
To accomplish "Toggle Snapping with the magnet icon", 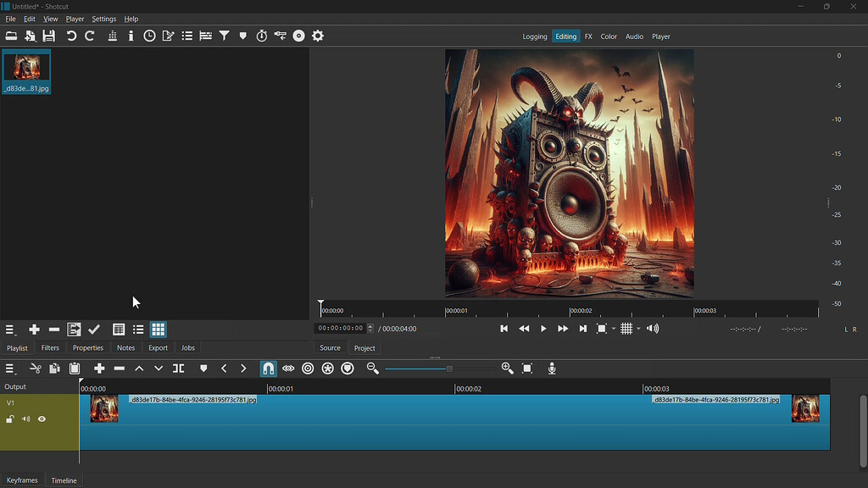I will [x=267, y=368].
